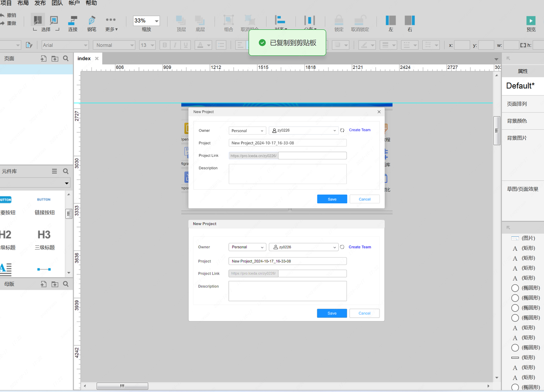
Task: Open the 团队 (Team) menu
Action: coord(57,3)
